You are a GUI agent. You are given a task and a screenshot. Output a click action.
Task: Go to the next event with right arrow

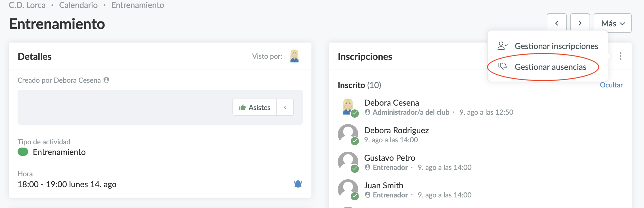580,23
